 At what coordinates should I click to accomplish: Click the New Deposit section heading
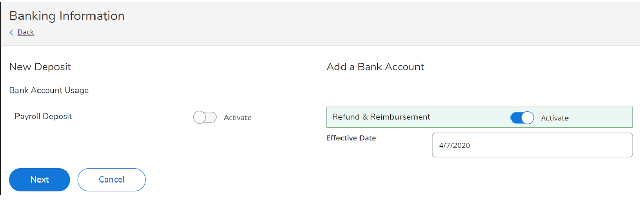point(40,67)
